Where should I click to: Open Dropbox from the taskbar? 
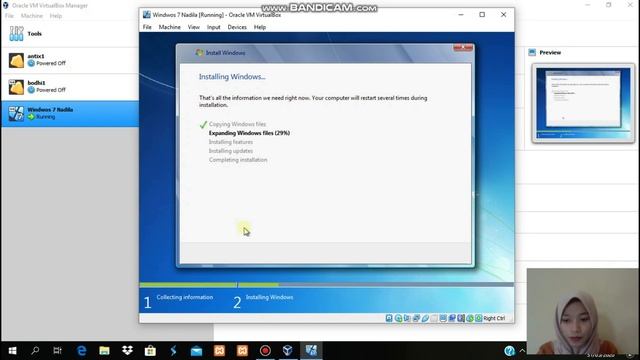(127, 351)
